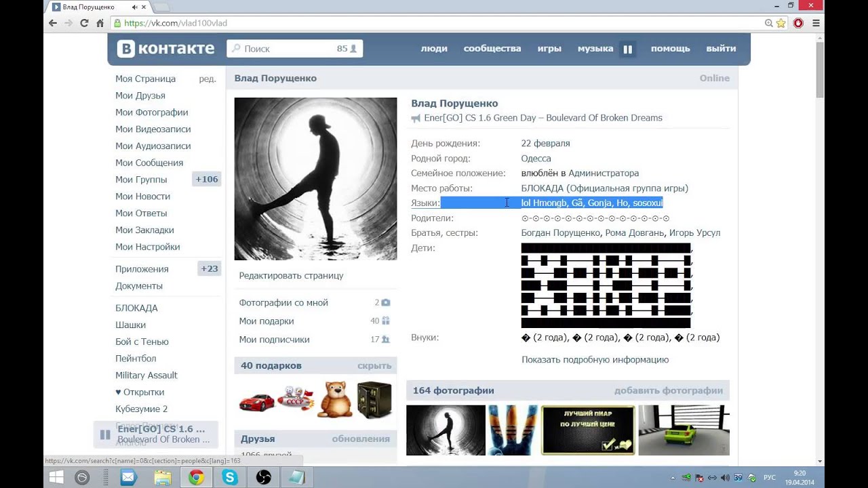Open the люди header menu

pos(434,49)
